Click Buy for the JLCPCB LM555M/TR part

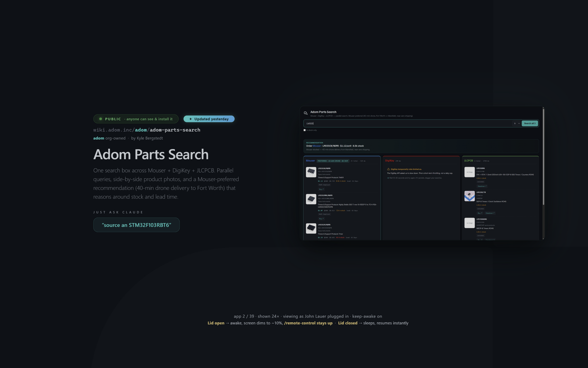pos(480,213)
